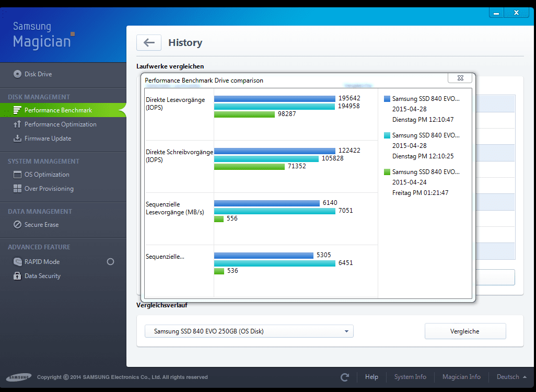536x392 pixels.
Task: Click the Data Security padlock icon
Action: click(x=17, y=275)
